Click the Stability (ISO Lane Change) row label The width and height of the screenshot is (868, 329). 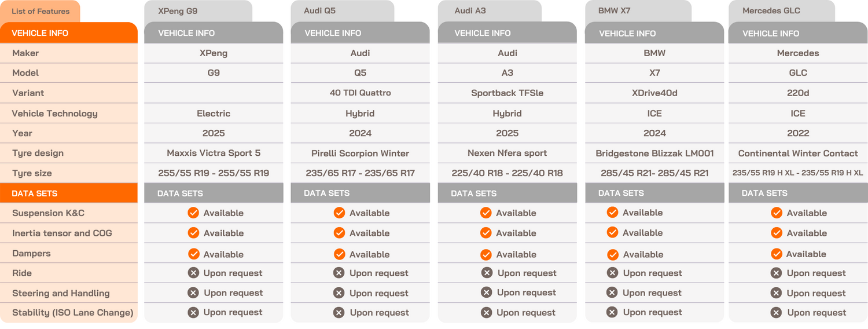[x=73, y=313]
